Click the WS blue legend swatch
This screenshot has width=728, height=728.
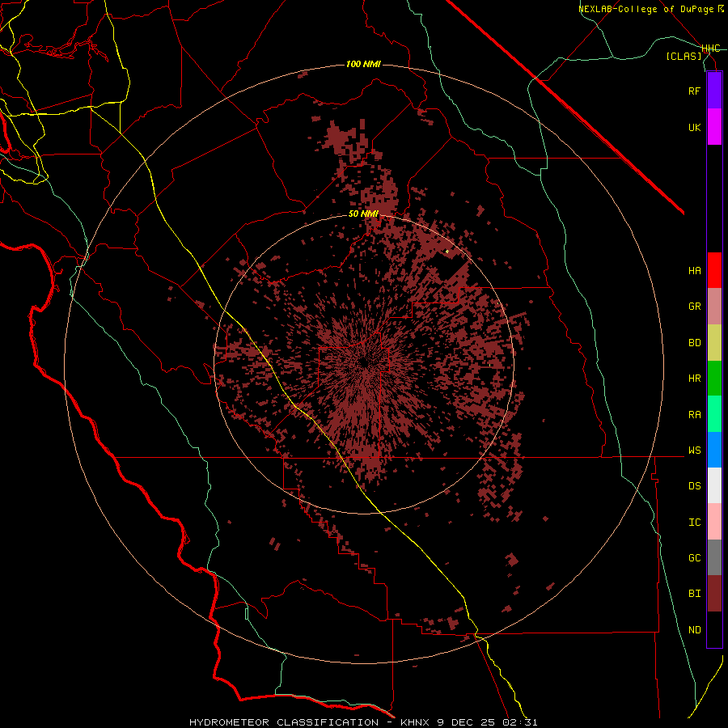[714, 450]
